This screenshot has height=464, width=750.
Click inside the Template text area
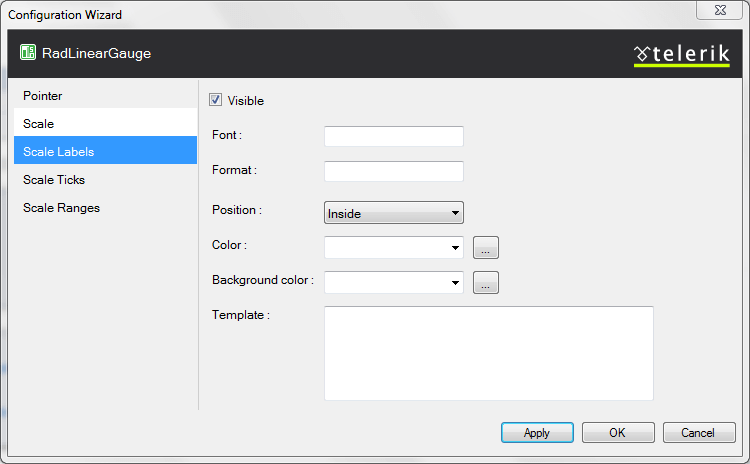pyautogui.click(x=489, y=353)
